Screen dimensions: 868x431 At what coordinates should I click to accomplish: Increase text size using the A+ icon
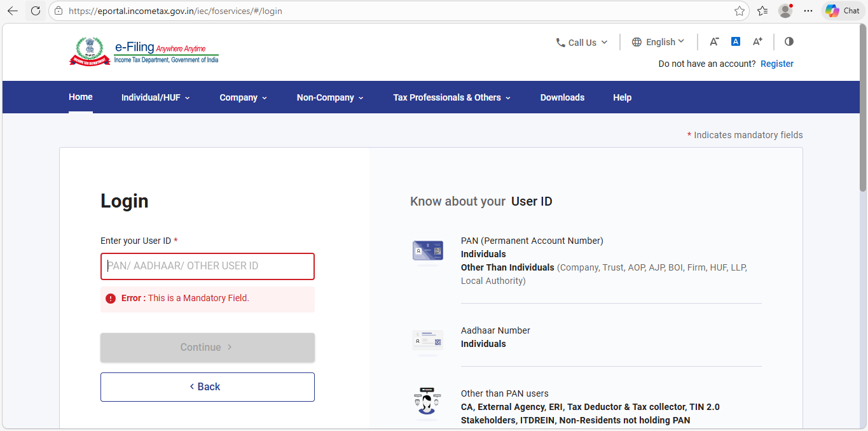(757, 41)
